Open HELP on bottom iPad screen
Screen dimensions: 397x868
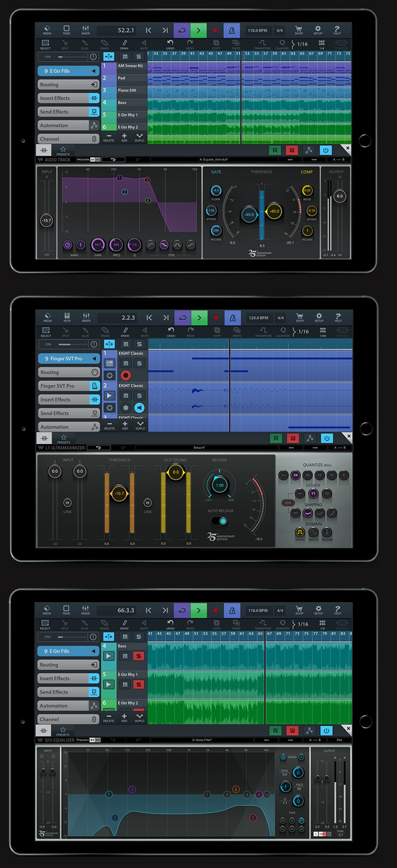[x=337, y=611]
